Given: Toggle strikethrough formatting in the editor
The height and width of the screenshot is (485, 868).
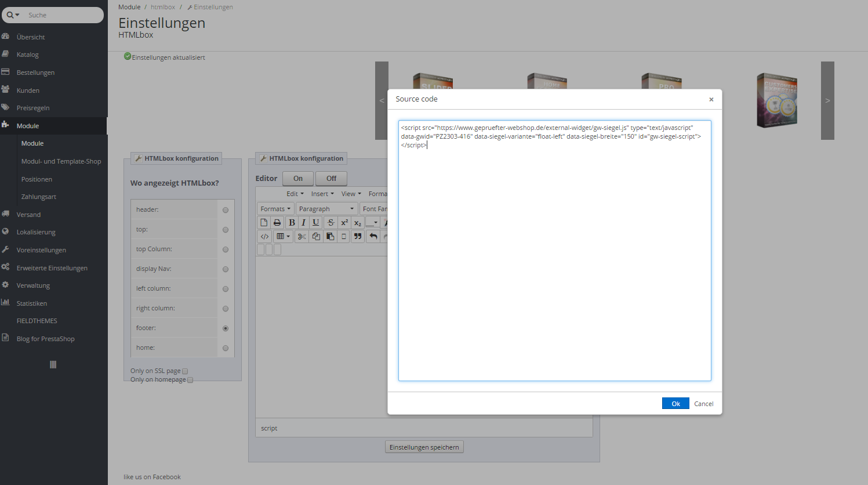Looking at the screenshot, I should (x=331, y=223).
